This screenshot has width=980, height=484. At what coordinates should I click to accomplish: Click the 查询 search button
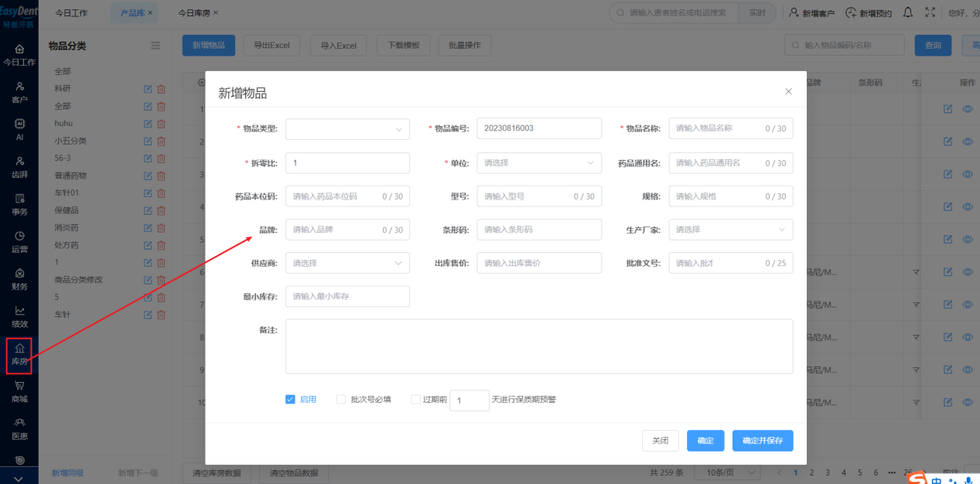coord(933,46)
